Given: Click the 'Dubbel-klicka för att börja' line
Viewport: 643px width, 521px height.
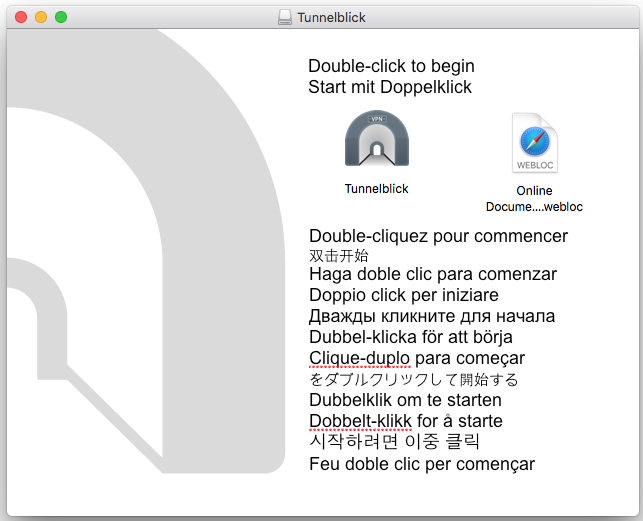Looking at the screenshot, I should [411, 337].
